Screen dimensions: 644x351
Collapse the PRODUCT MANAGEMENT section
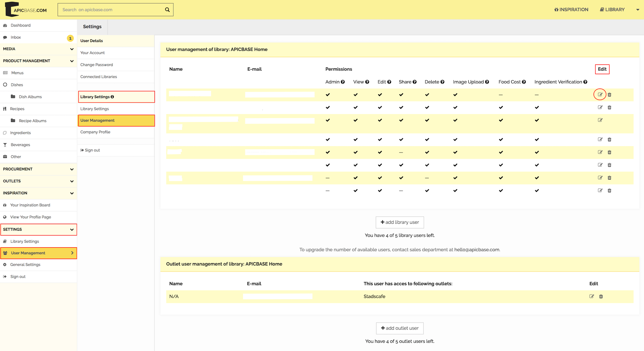point(38,61)
